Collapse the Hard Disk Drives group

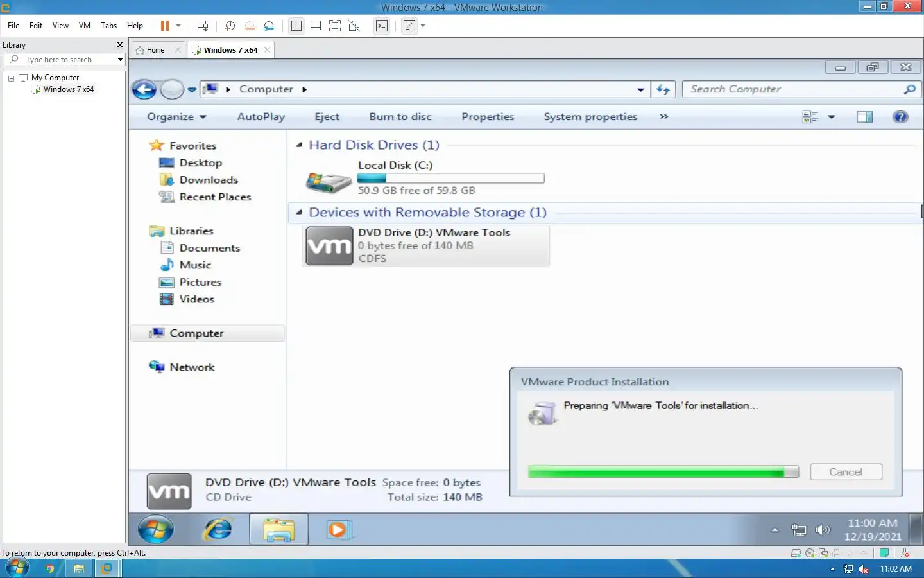(x=299, y=145)
